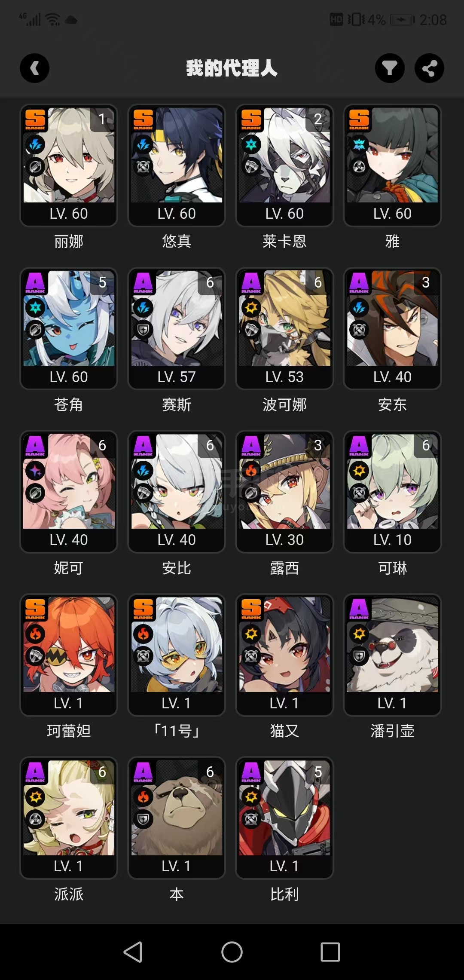The width and height of the screenshot is (464, 980).
Task: Open 露西 LV. 30 agent card
Action: [284, 492]
